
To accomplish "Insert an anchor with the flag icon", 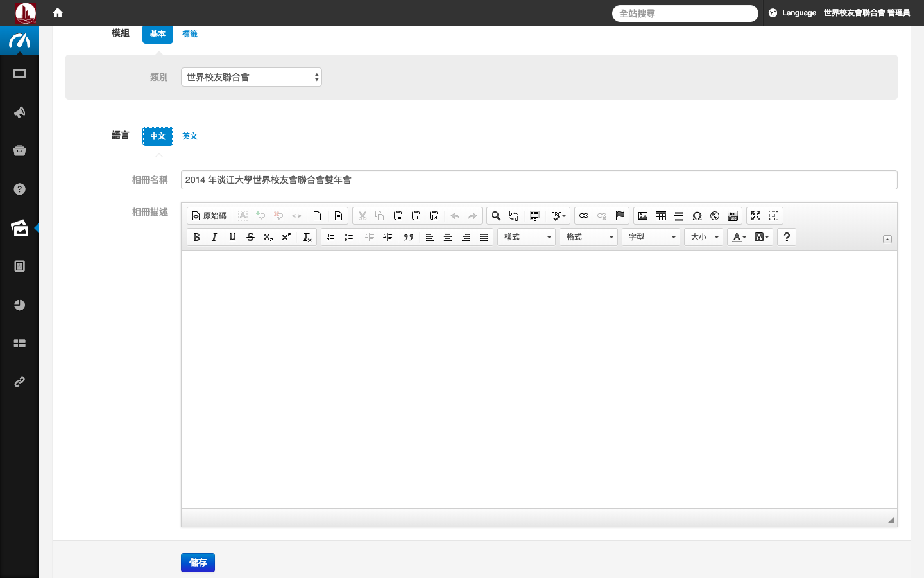I will 620,216.
